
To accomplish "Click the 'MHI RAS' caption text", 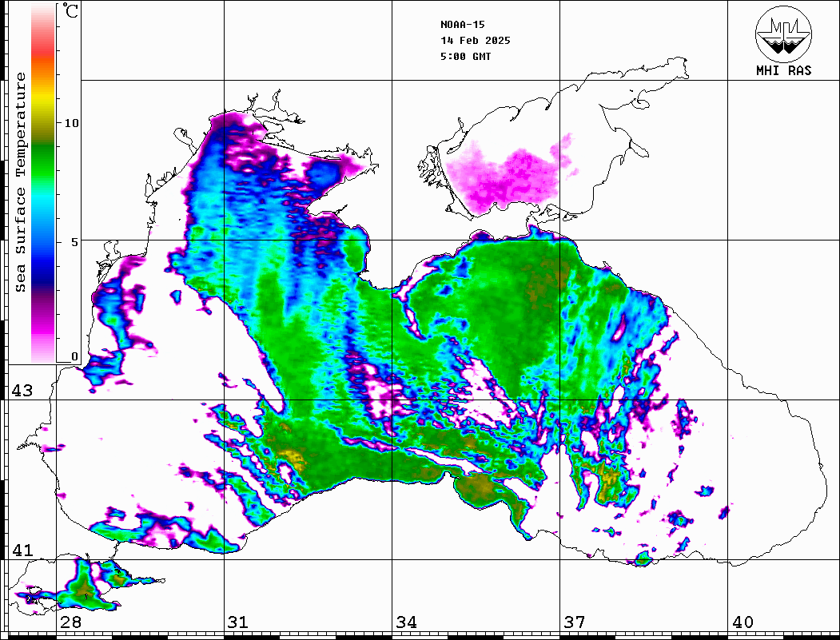I will click(x=784, y=70).
